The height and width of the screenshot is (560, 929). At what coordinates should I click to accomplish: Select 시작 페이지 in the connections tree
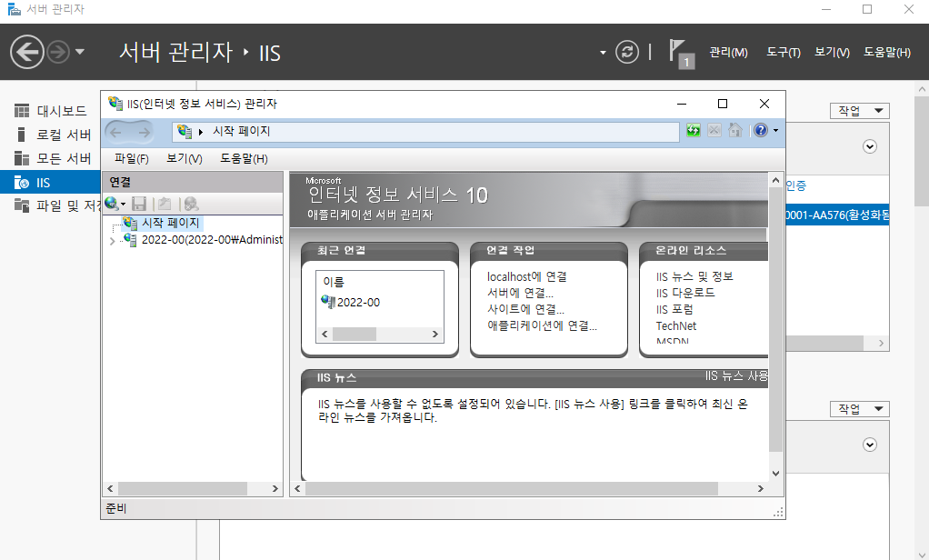163,223
